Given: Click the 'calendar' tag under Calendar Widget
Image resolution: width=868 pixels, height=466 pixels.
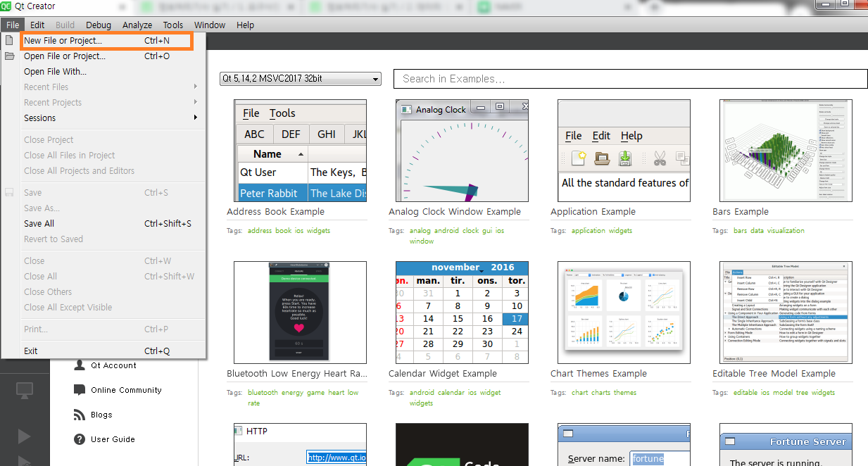Looking at the screenshot, I should 451,392.
